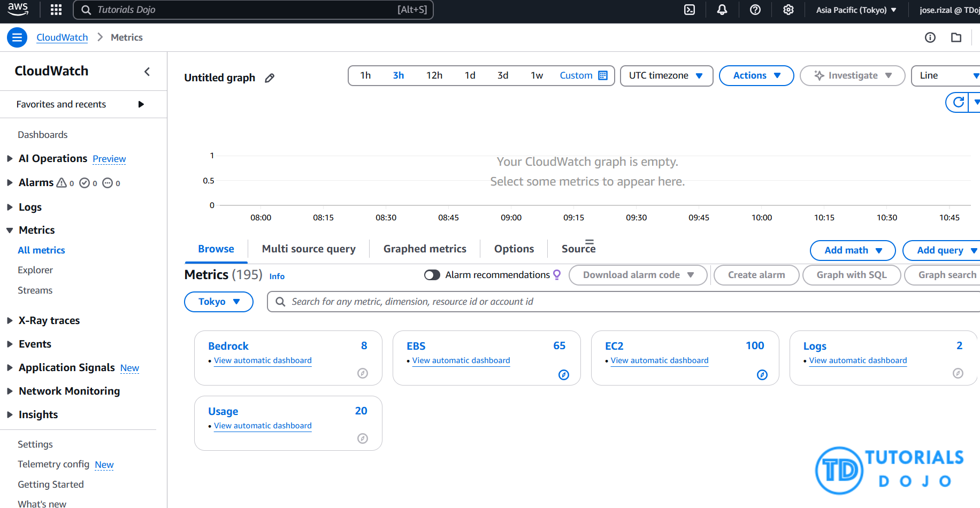The height and width of the screenshot is (508, 980).
Task: Toggle the hamburger navigation menu
Action: click(17, 37)
